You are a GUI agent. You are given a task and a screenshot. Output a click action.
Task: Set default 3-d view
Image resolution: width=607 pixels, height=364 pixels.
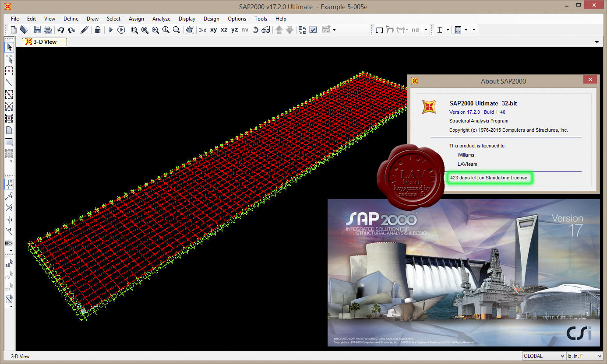coord(203,30)
